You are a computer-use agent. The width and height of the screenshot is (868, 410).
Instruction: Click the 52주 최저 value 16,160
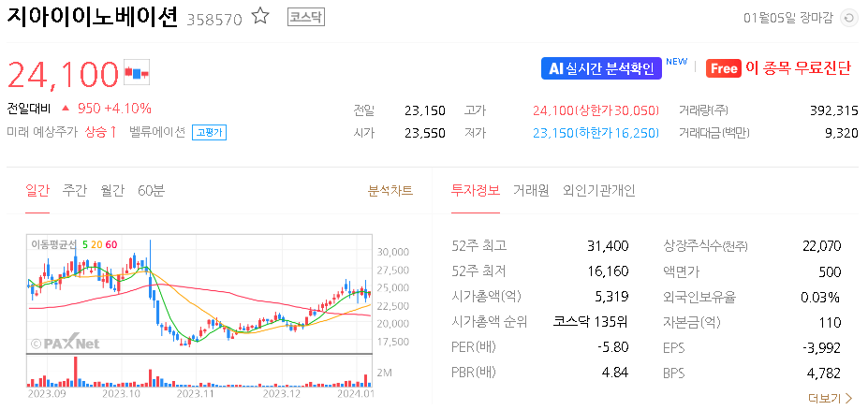click(608, 271)
